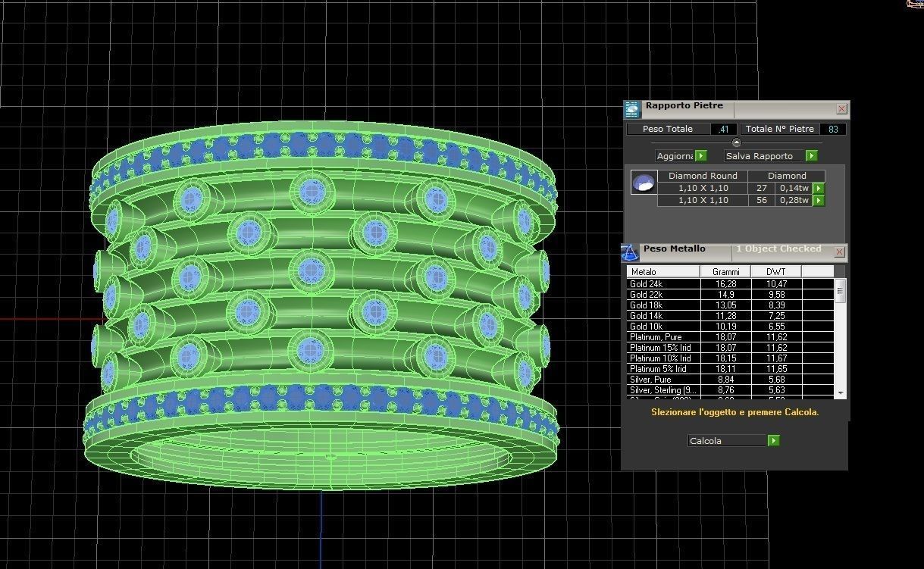Close the Peso Metallo panel
Viewport: 924px width, 569px height.
(x=839, y=252)
